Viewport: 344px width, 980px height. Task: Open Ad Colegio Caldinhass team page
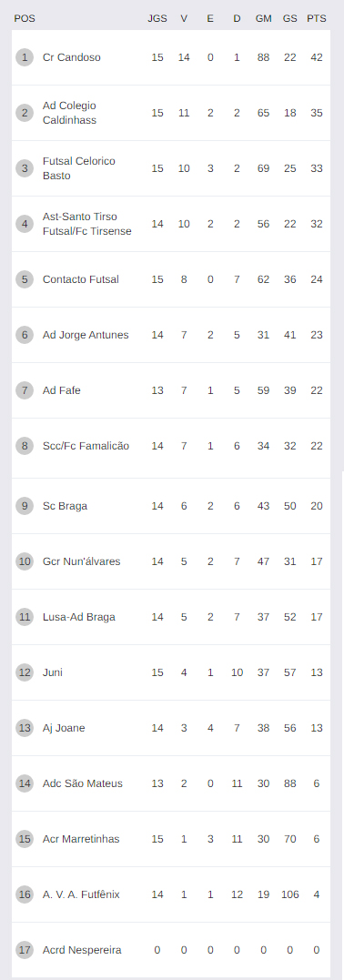(69, 113)
